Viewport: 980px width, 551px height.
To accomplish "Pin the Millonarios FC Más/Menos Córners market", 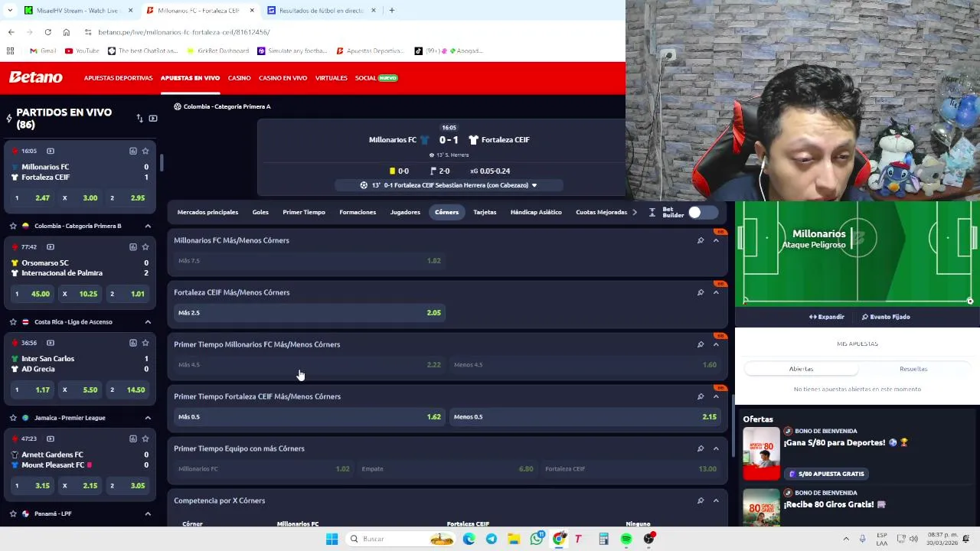I will [x=700, y=240].
